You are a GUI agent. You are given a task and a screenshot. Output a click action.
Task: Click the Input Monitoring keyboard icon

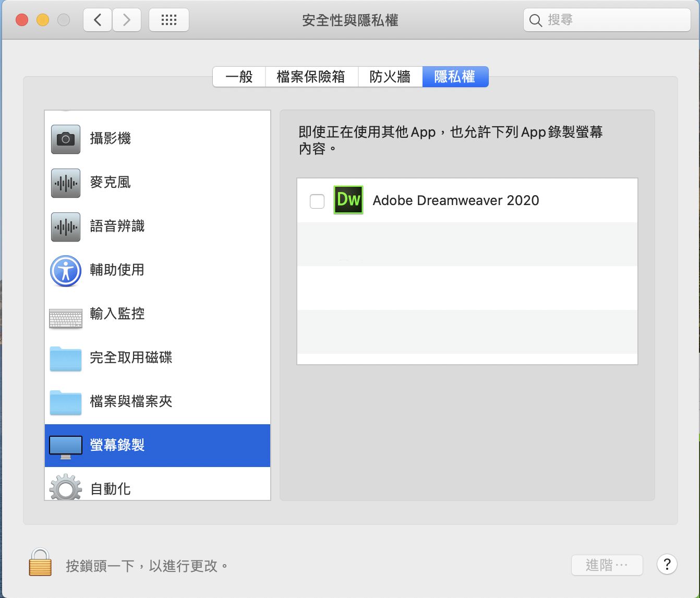pos(66,318)
